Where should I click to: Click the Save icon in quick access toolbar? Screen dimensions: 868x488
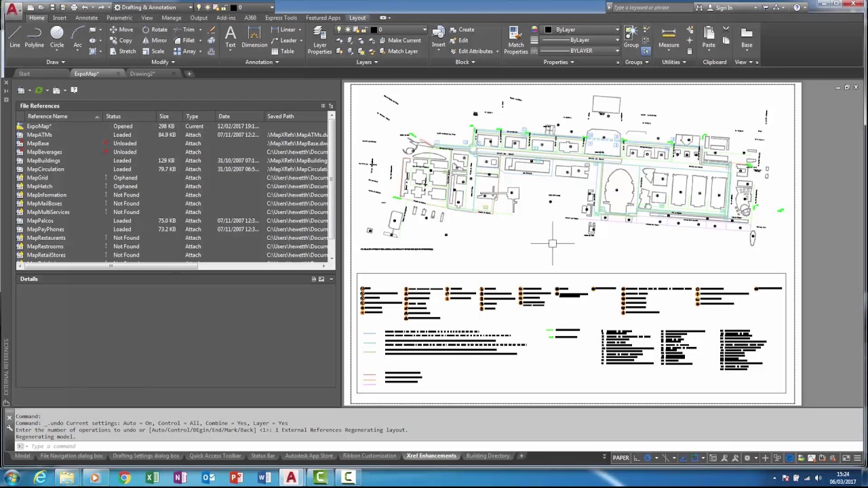pos(52,7)
